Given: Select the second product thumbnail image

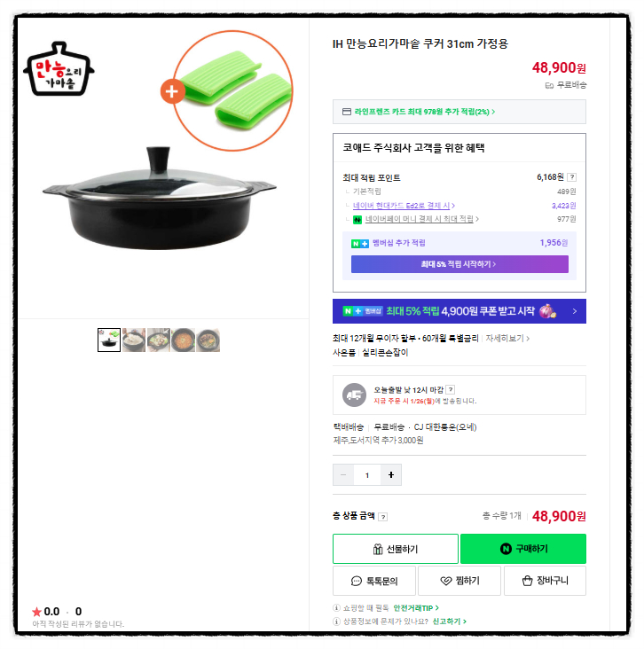Looking at the screenshot, I should pyautogui.click(x=134, y=340).
